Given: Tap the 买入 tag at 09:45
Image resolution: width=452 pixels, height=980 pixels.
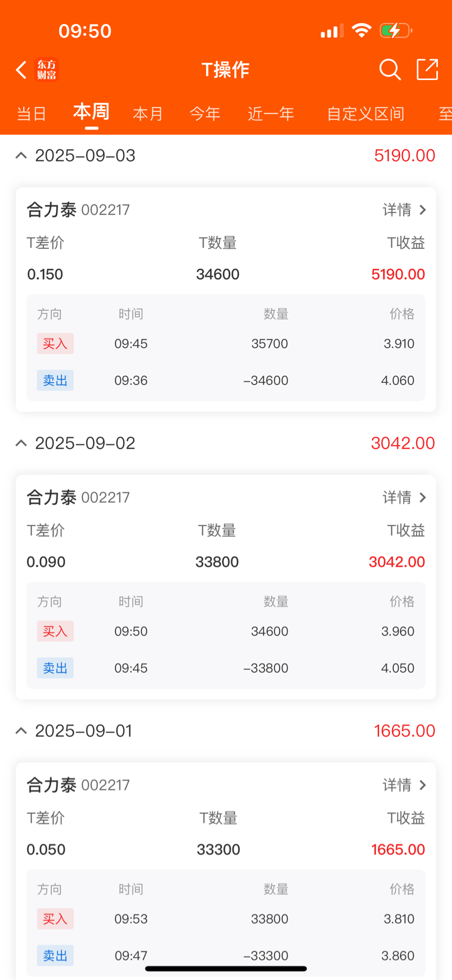Looking at the screenshot, I should click(55, 344).
